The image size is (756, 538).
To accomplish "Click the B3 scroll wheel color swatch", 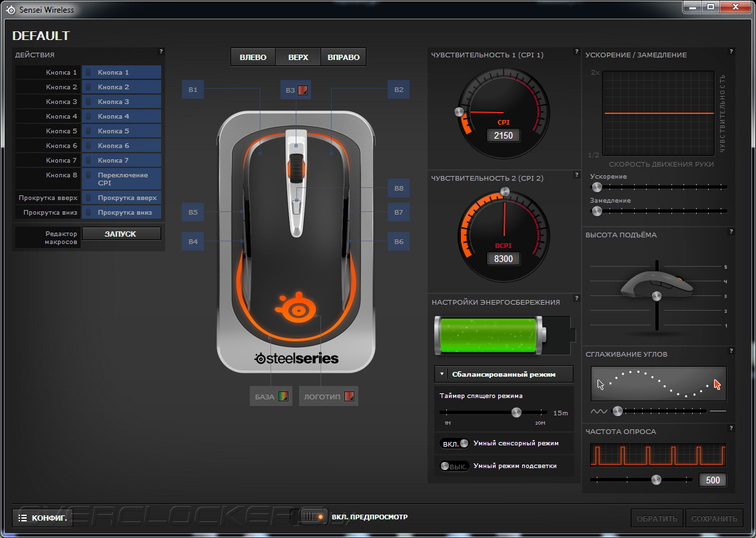I will (303, 90).
